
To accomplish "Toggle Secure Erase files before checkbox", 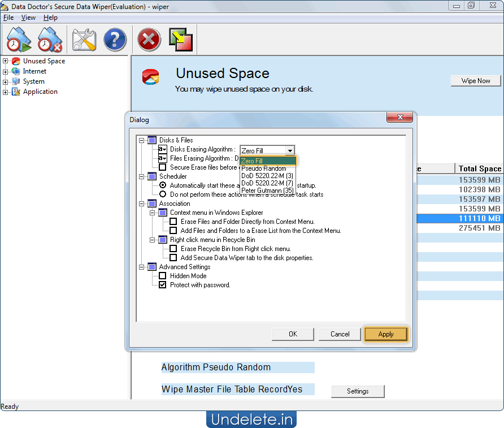I will pos(163,167).
